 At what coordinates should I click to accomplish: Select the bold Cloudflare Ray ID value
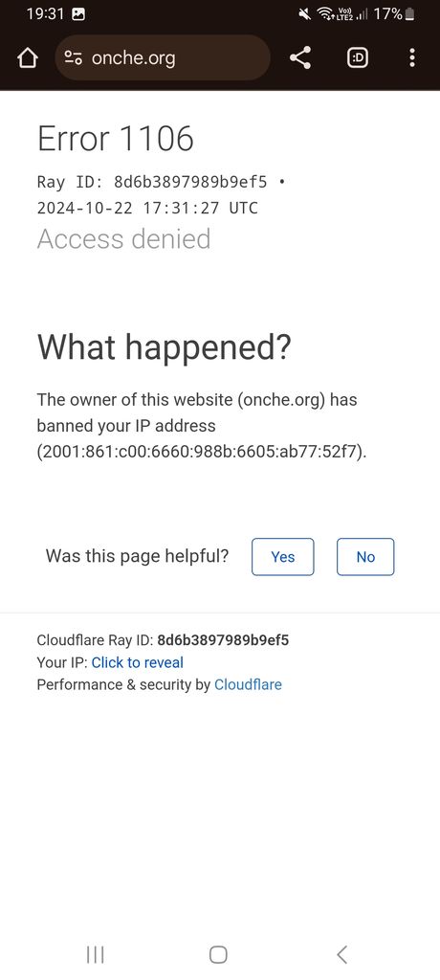pos(223,640)
